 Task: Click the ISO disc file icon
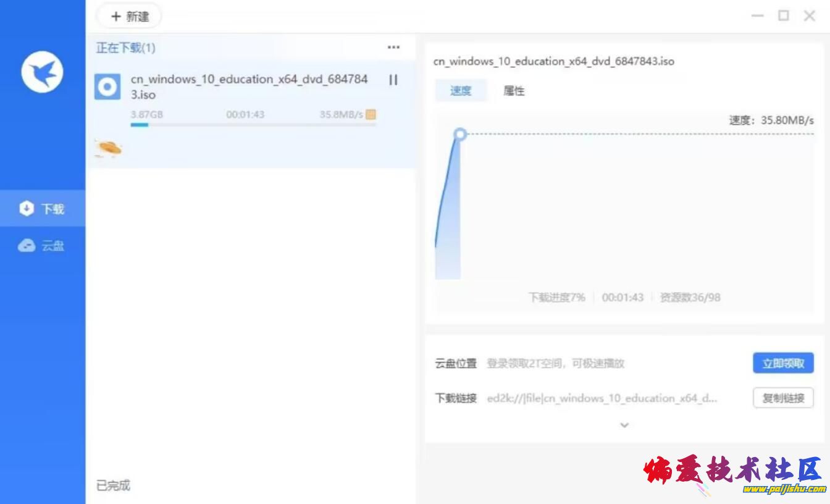(x=107, y=87)
